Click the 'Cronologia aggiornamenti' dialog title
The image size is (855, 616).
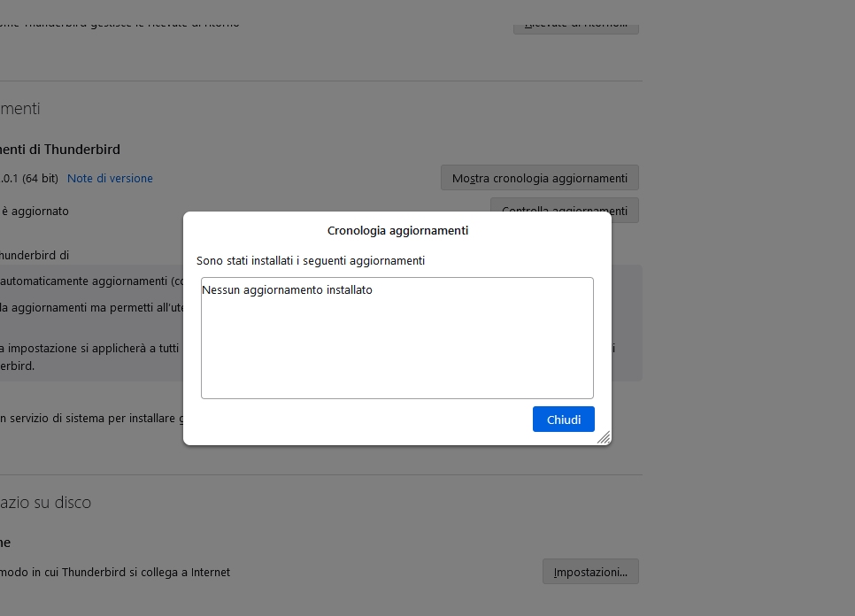point(397,231)
